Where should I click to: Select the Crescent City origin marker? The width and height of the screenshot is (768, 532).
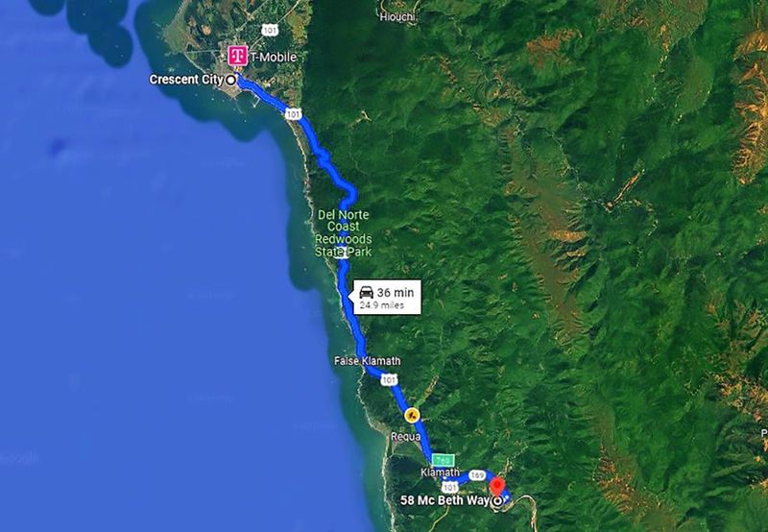(230, 80)
